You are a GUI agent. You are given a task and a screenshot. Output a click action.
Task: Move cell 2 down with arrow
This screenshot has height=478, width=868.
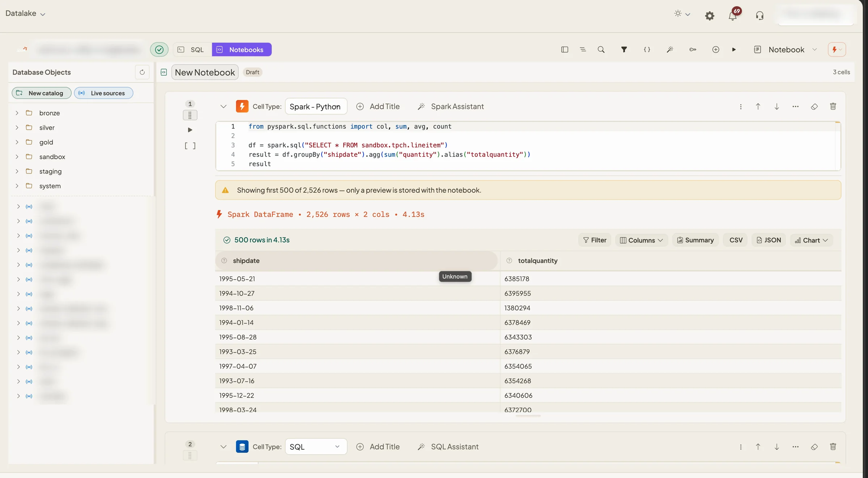(776, 447)
